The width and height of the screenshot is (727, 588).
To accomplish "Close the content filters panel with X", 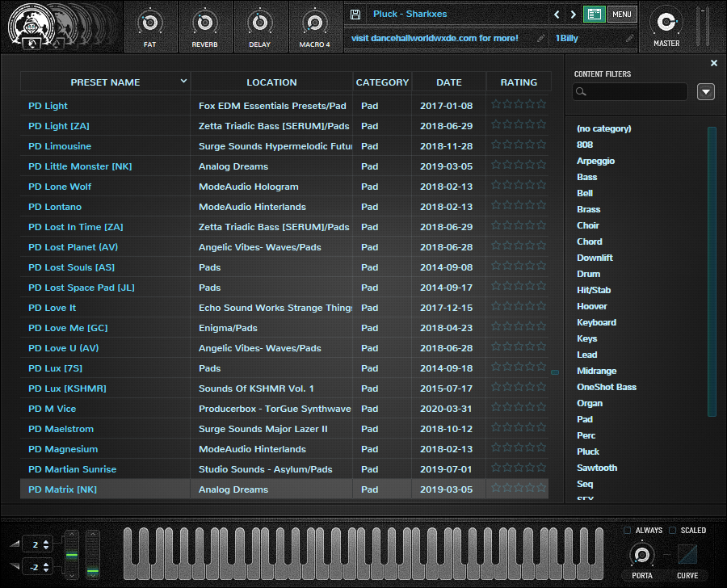I will [x=713, y=63].
